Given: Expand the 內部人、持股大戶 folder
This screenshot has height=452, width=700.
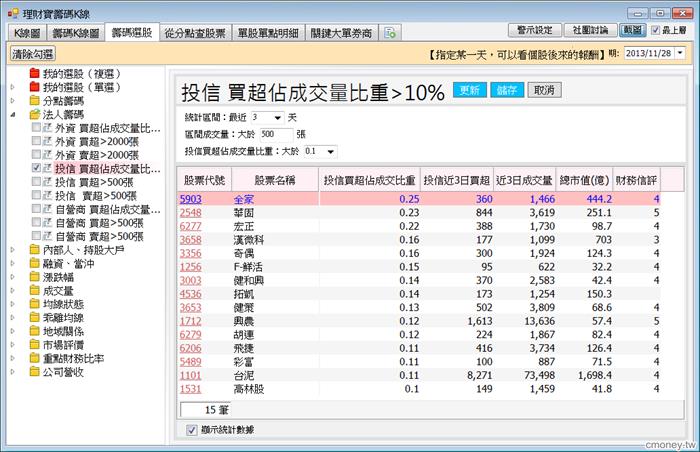Looking at the screenshot, I should pos(12,250).
